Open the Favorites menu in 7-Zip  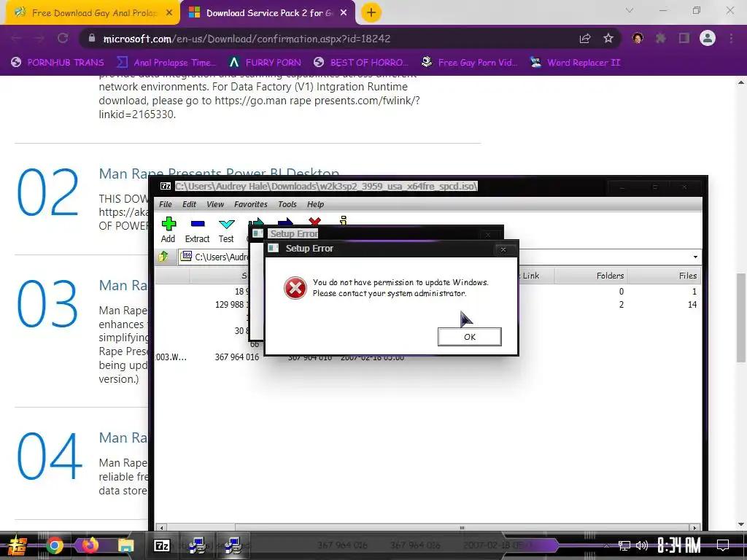[x=251, y=204]
